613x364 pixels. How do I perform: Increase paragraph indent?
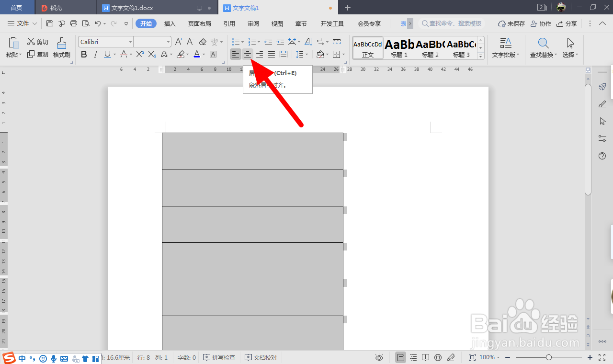click(280, 42)
